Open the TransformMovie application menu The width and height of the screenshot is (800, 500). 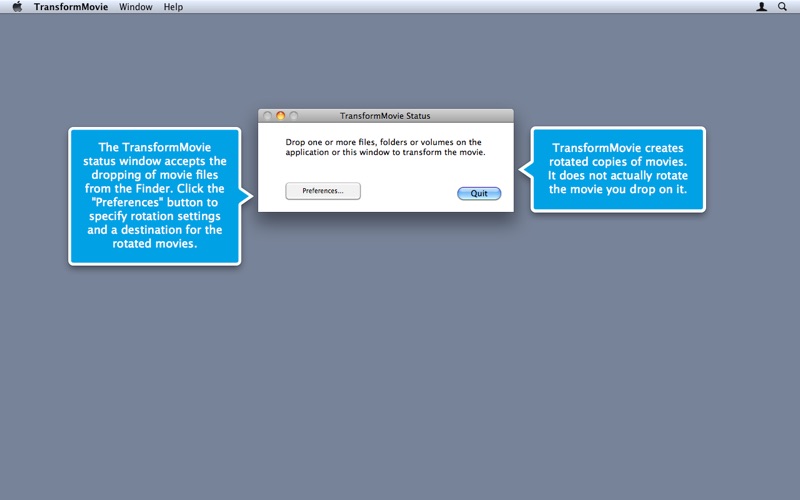(71, 7)
